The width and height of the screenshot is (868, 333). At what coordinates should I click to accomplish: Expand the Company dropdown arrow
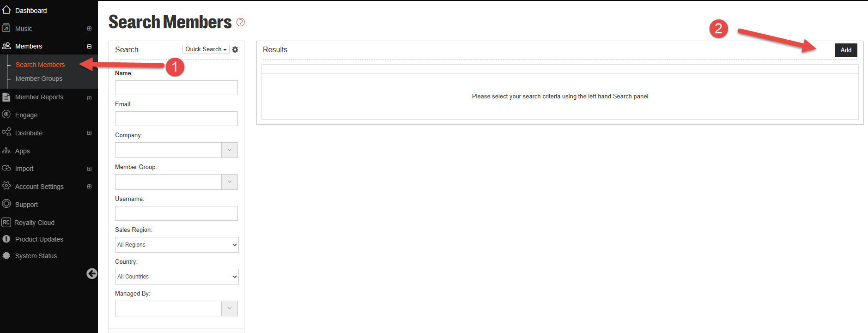[230, 150]
